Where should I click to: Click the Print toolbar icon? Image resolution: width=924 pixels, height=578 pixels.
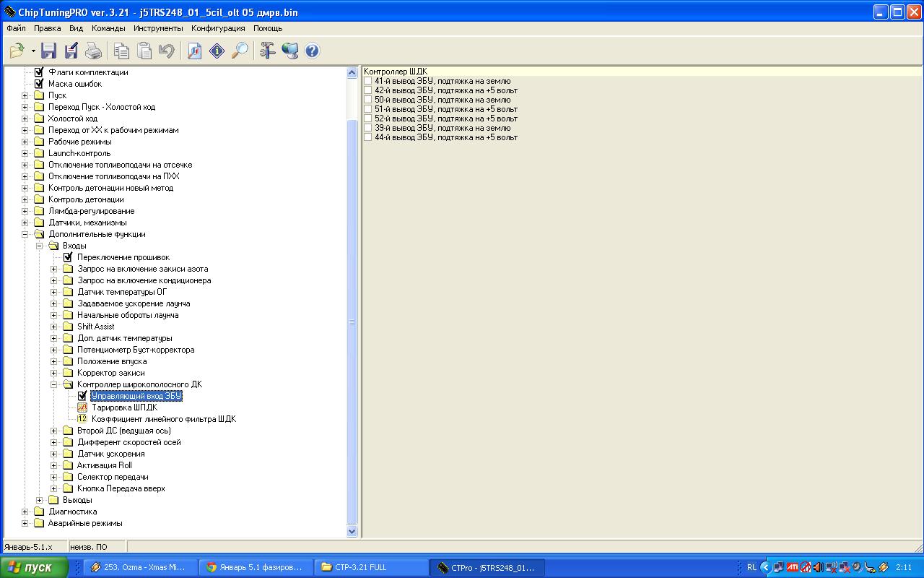pyautogui.click(x=93, y=51)
